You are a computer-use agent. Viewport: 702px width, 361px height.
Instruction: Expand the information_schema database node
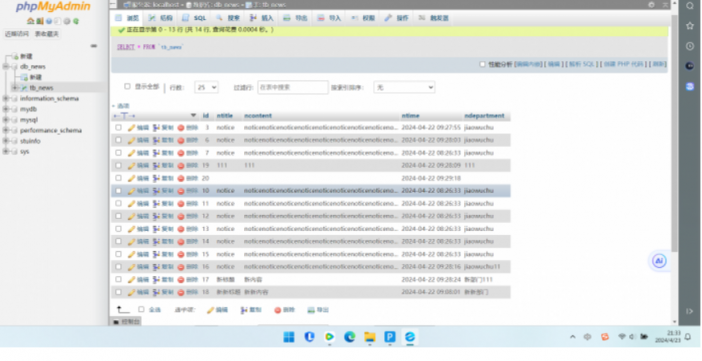(x=6, y=99)
